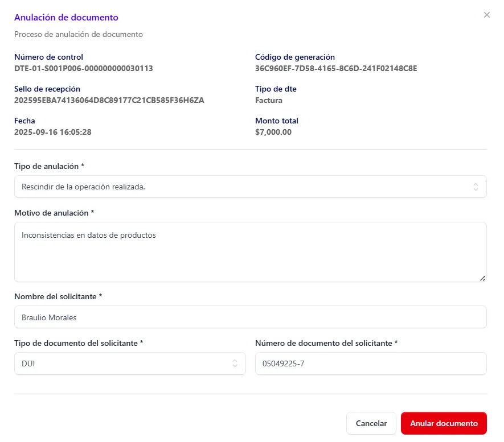Click the chevron on the anulación type selector
This screenshot has width=504, height=442.
476,186
